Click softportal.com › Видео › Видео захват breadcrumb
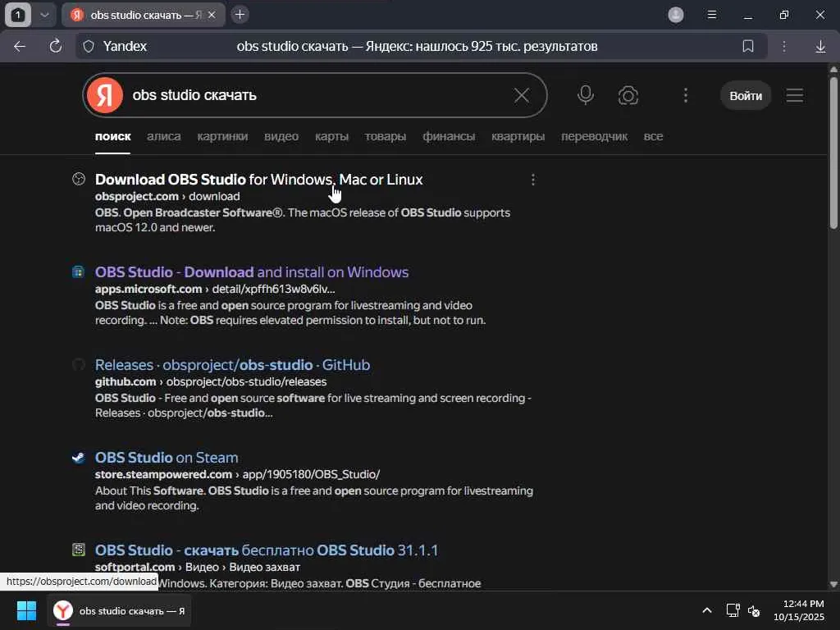 click(x=197, y=568)
